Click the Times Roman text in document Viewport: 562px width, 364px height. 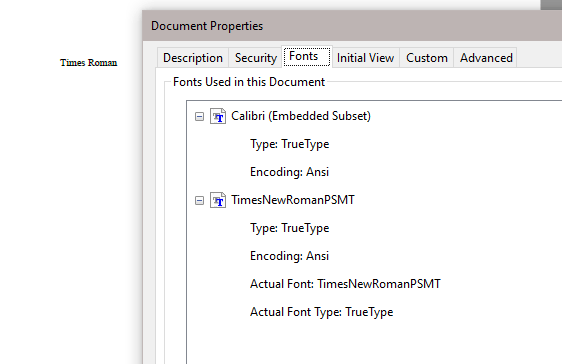[89, 63]
